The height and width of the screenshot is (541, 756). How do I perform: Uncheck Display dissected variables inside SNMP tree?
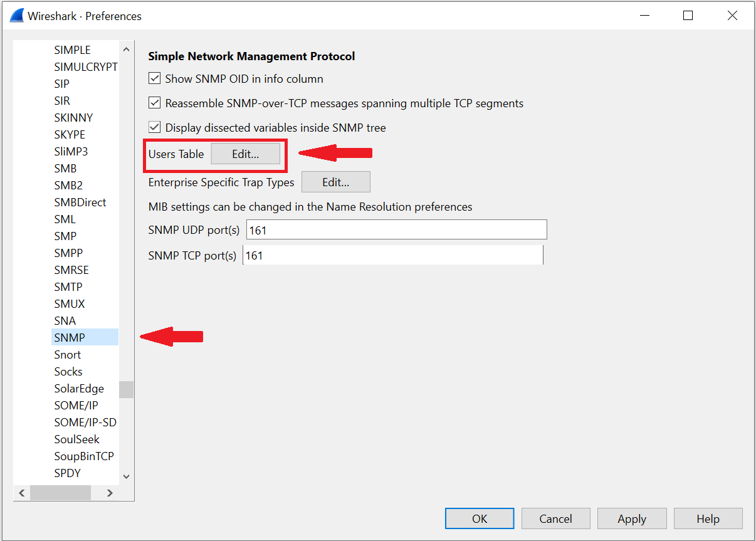point(154,127)
